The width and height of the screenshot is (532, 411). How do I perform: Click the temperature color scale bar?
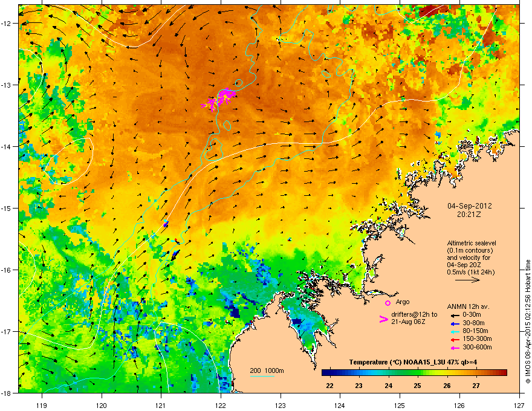414,372
